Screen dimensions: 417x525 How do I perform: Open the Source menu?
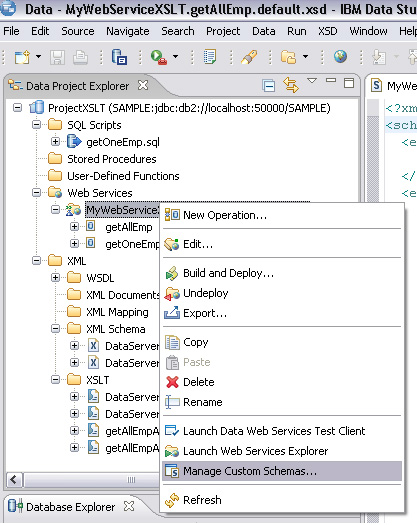point(78,31)
